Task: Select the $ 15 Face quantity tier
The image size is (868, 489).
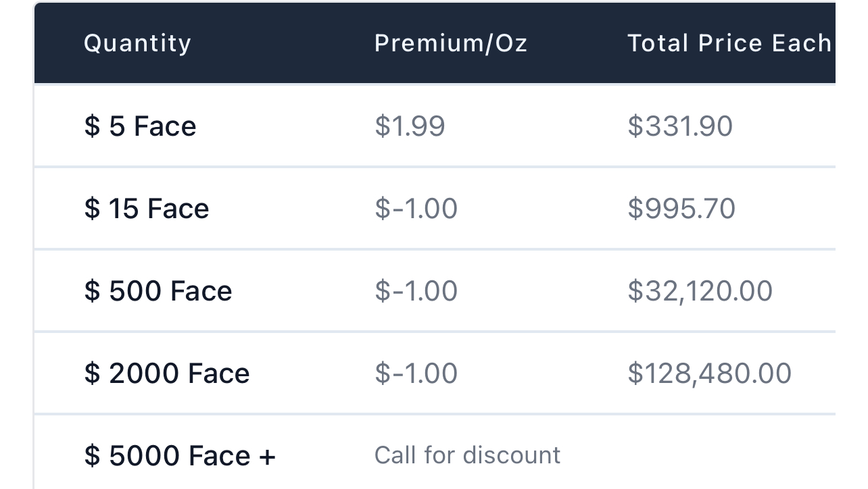Action: point(146,209)
